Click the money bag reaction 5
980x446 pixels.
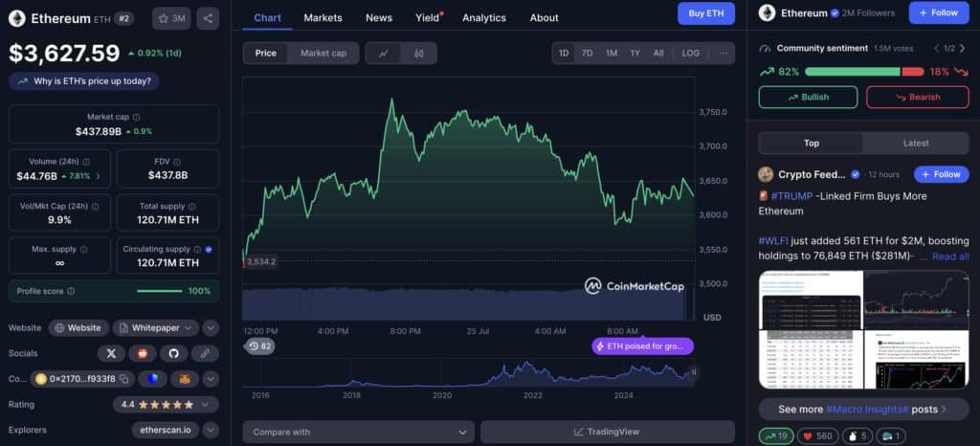[857, 436]
